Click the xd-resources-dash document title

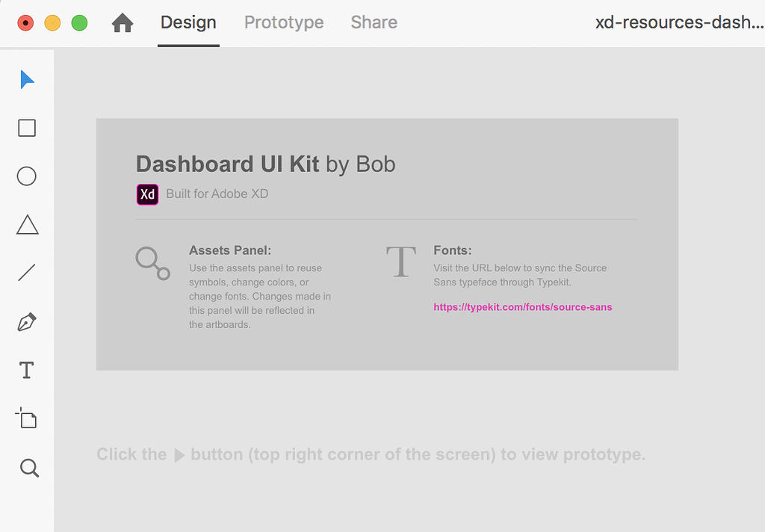[678, 22]
